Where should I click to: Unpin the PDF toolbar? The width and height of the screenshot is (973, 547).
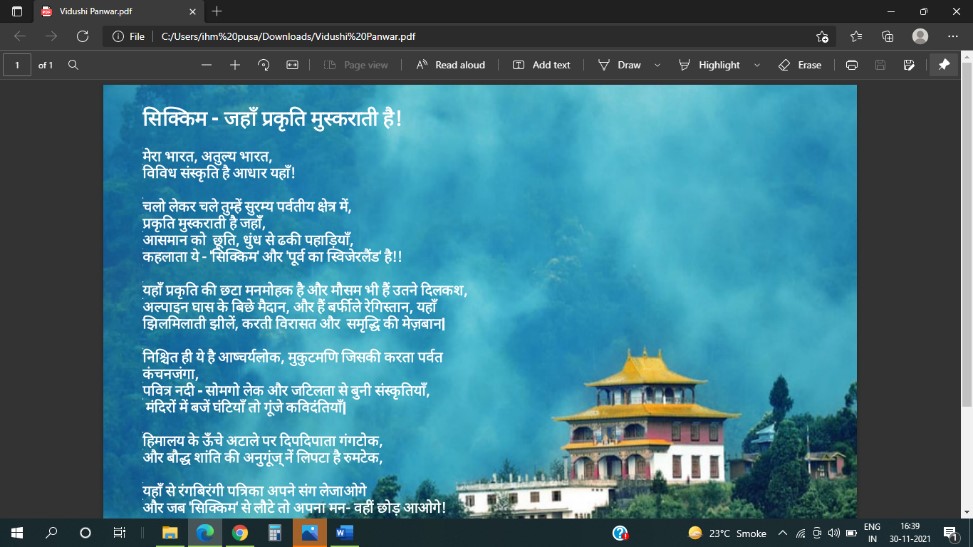pos(944,65)
